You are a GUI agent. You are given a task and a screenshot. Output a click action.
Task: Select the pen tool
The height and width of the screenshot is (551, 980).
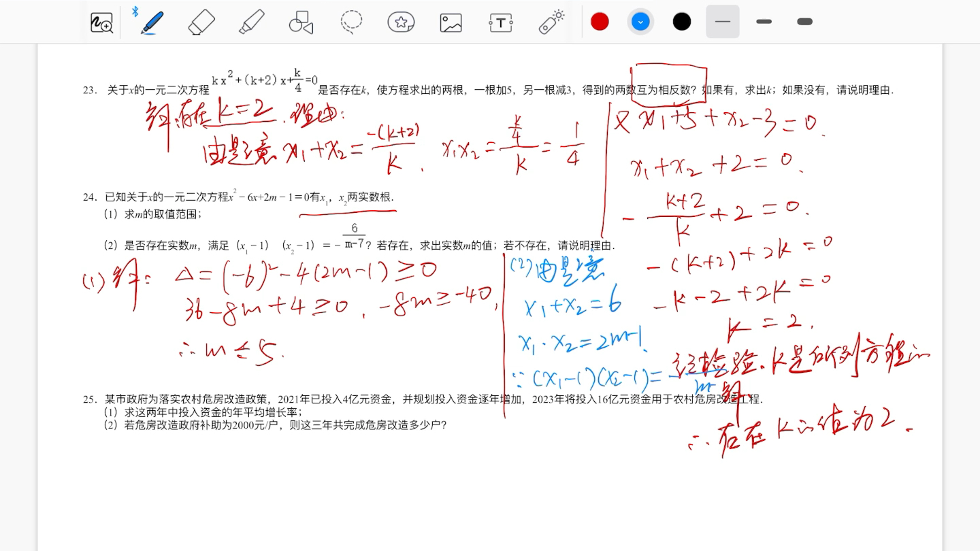tap(152, 22)
